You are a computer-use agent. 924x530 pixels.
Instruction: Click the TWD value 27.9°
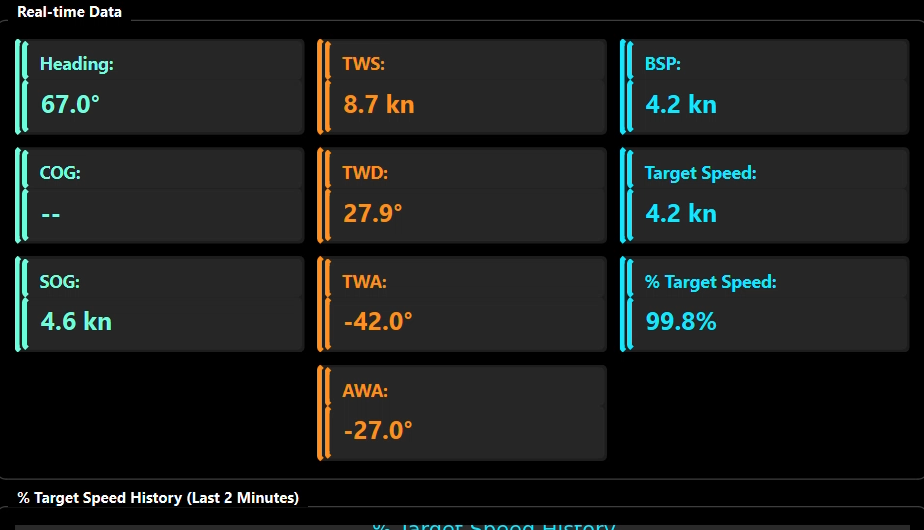click(372, 213)
